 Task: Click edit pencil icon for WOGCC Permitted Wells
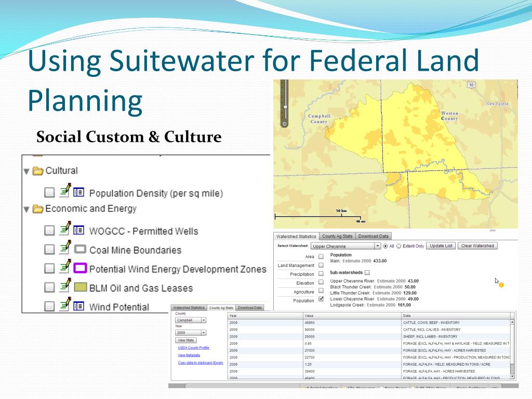point(65,229)
